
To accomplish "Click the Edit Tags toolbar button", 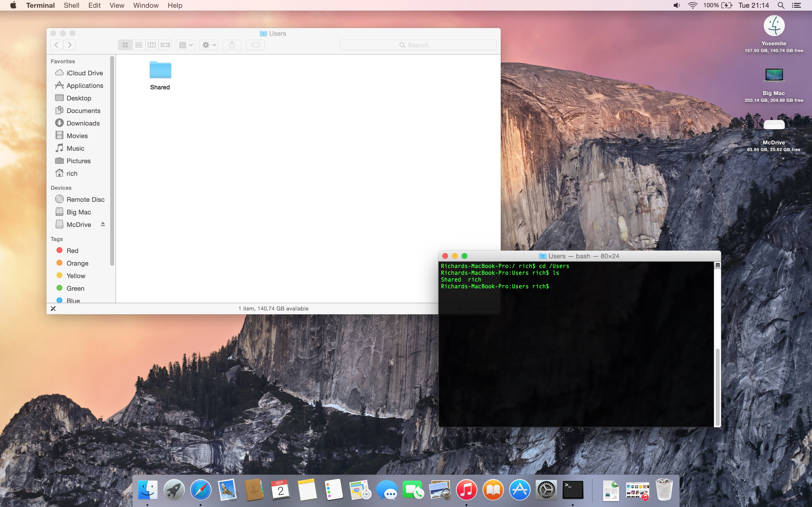I will (255, 45).
